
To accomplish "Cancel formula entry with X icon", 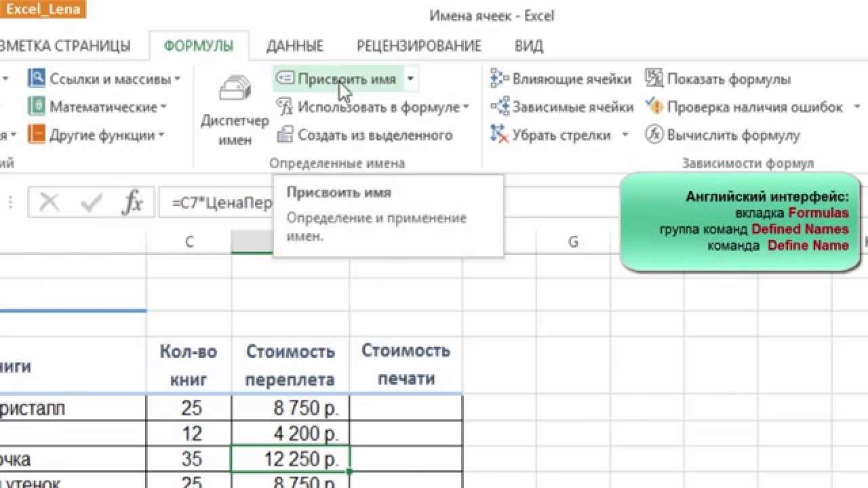I will 50,202.
